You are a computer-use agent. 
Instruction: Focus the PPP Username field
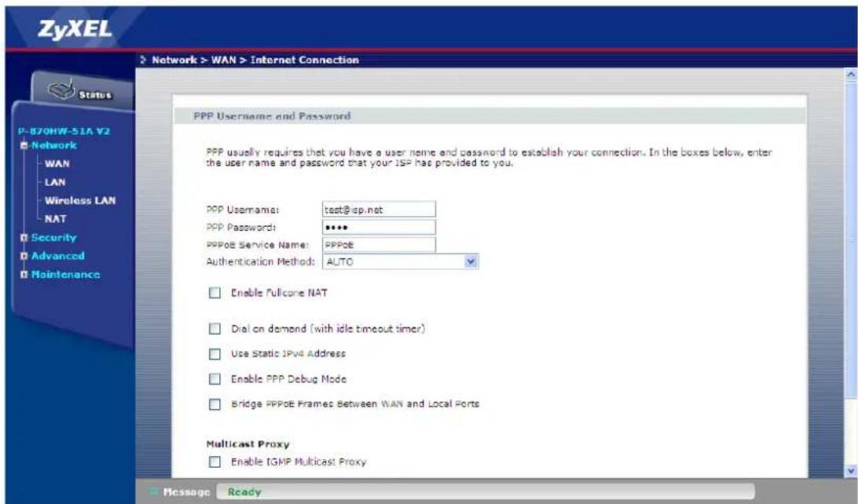click(379, 210)
